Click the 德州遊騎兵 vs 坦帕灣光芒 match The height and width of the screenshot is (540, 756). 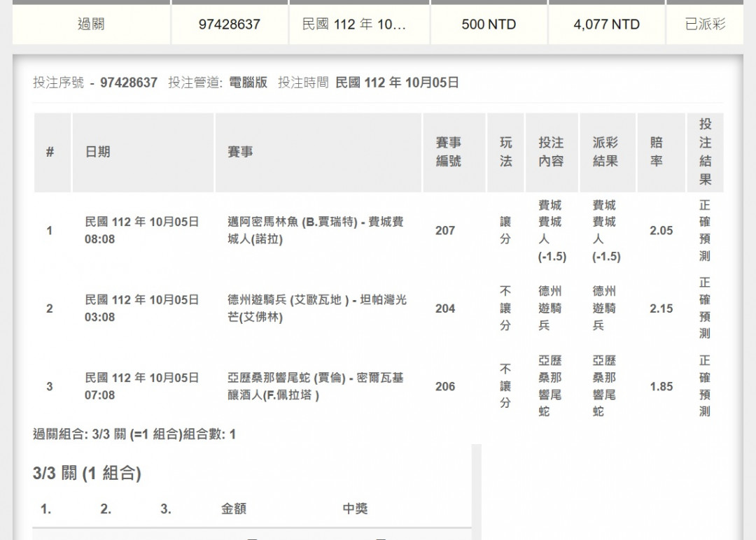coord(317,308)
